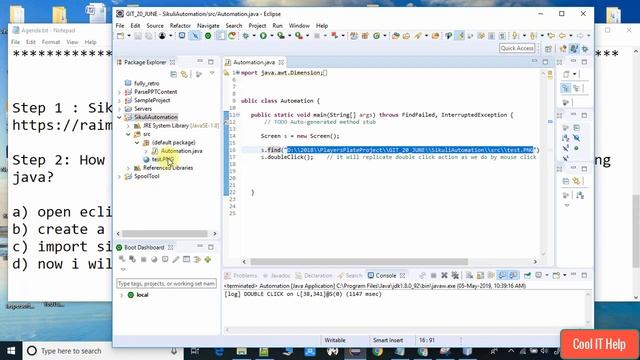
Task: Click Remove All Terminated Launches icon in Console
Action: 455,276
